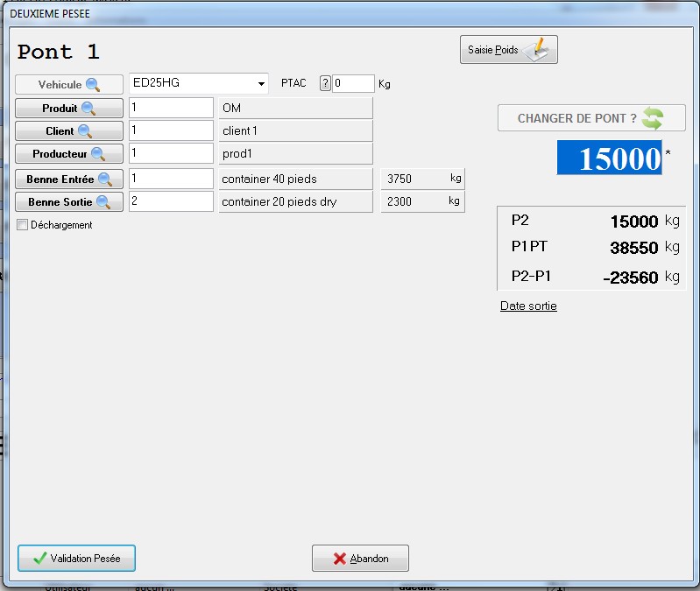Viewport: 700px width, 591px height.
Task: Click the Saisie Poids manual entry button
Action: (508, 50)
